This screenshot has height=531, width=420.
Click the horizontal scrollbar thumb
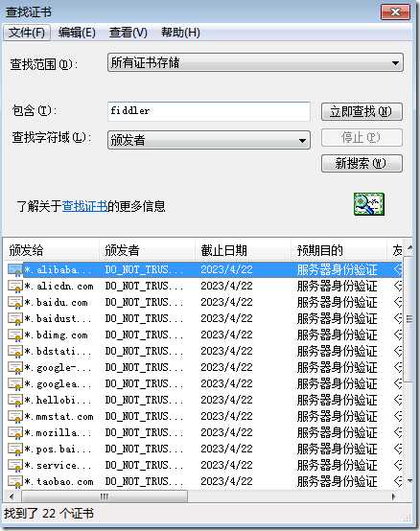[105, 496]
